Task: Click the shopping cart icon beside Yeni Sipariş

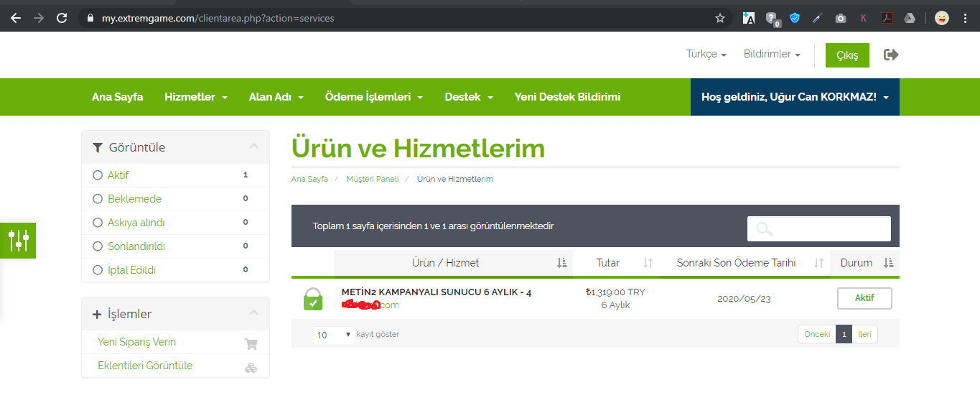Action: [x=251, y=343]
